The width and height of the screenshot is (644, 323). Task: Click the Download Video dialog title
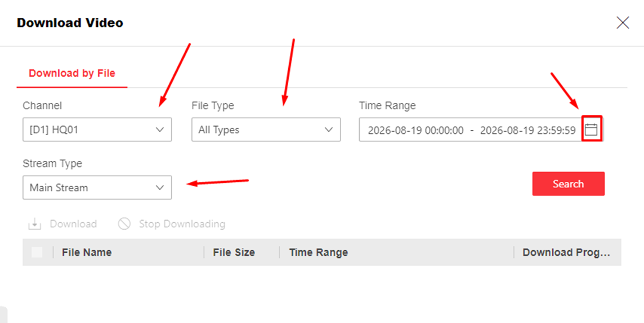(70, 23)
